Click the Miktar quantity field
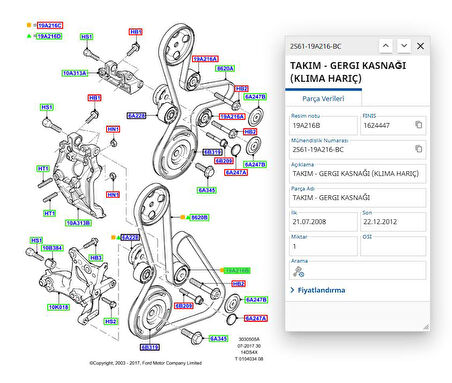This screenshot has height=383, width=452. coord(323,246)
